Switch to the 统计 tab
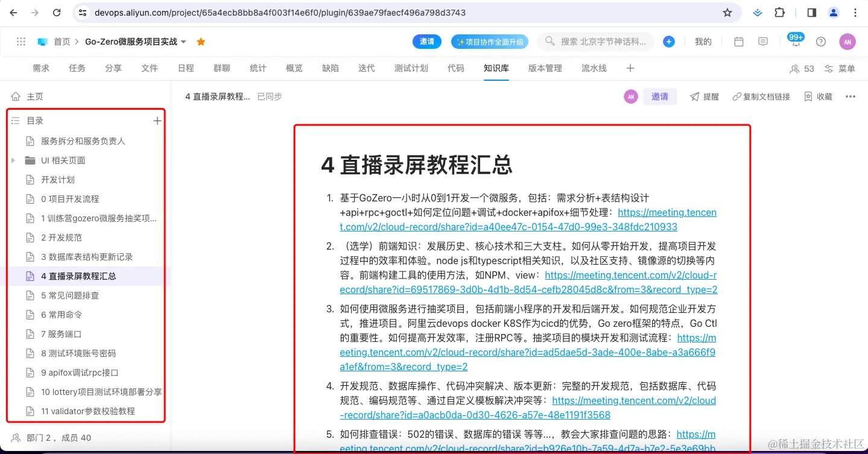868x454 pixels. 258,68
